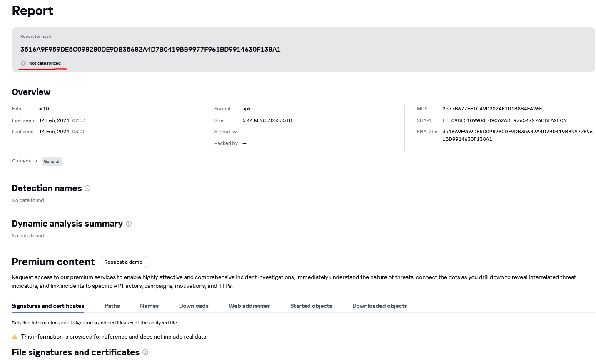Image resolution: width=596 pixels, height=364 pixels.
Task: Click the File signatures and certificates heading
Action: (76, 352)
